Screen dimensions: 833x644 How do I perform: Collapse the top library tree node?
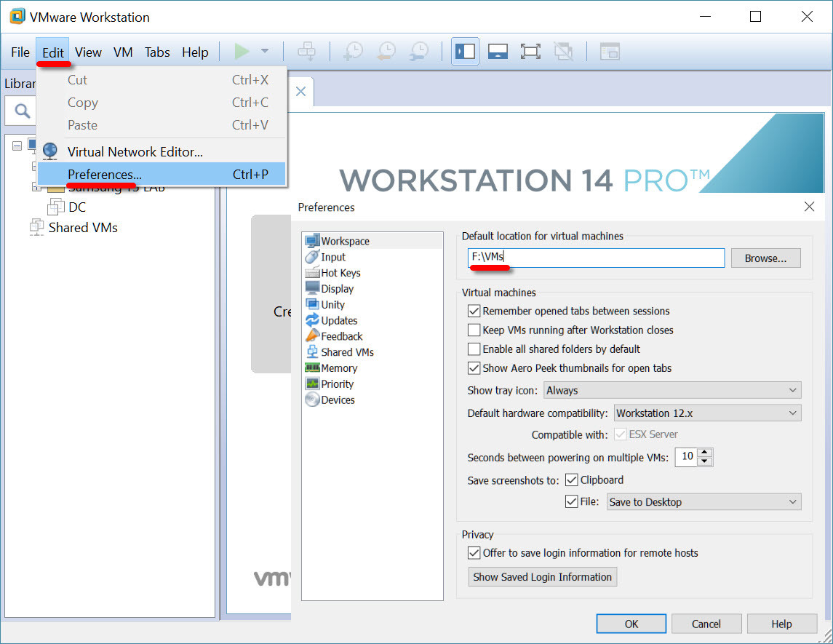pos(17,146)
